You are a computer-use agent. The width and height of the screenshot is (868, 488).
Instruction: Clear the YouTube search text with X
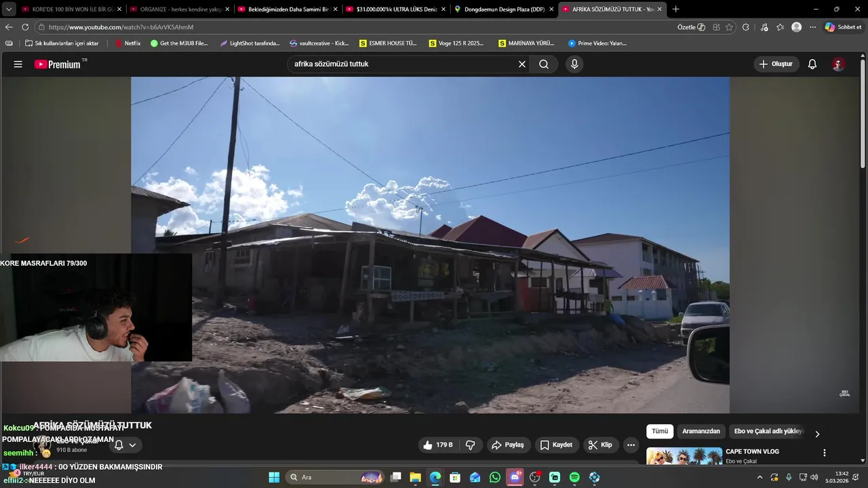point(522,64)
